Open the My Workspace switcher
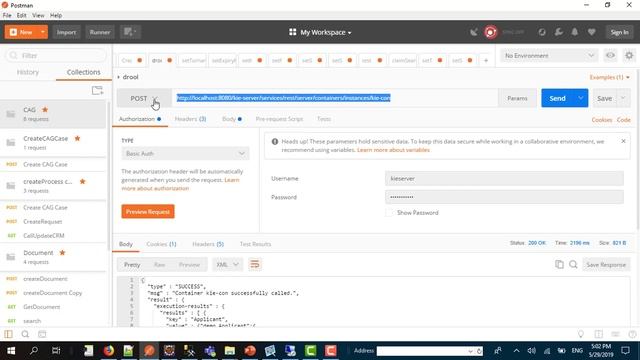The image size is (640, 360). (320, 32)
